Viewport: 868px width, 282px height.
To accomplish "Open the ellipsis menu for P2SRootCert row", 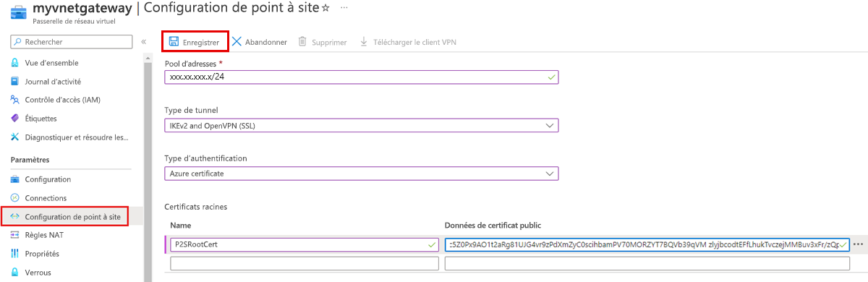I will pyautogui.click(x=859, y=244).
